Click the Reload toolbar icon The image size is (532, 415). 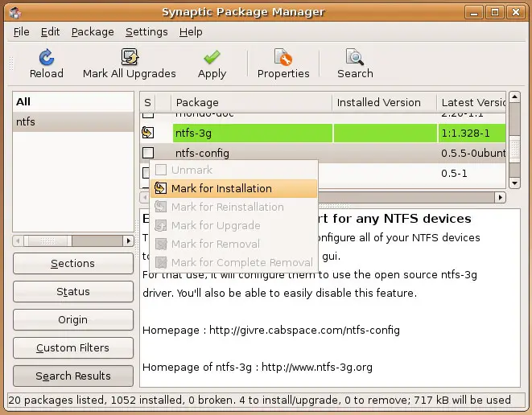click(x=47, y=57)
